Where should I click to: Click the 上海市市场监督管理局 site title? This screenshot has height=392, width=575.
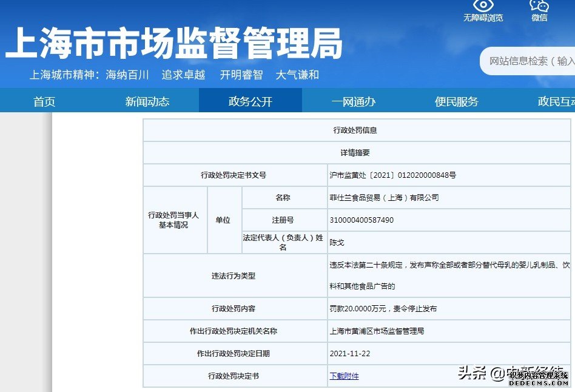[174, 45]
